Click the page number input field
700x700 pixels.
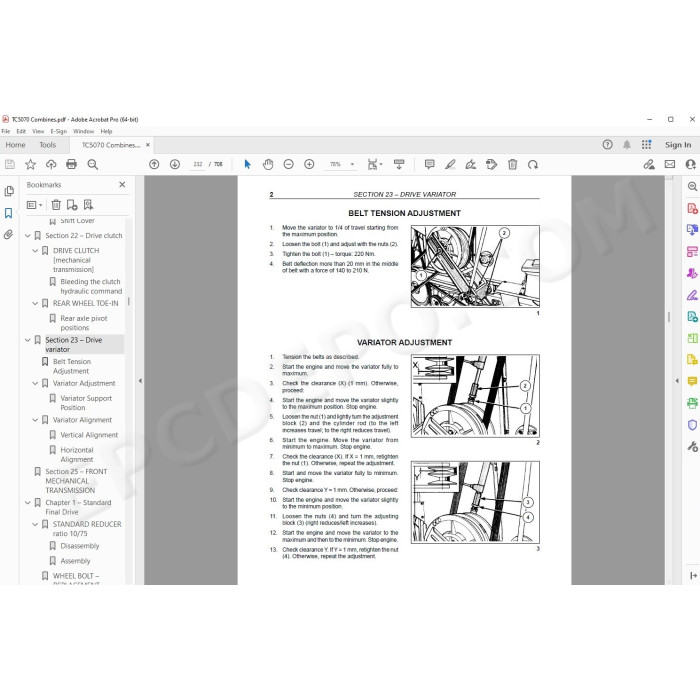coord(198,164)
